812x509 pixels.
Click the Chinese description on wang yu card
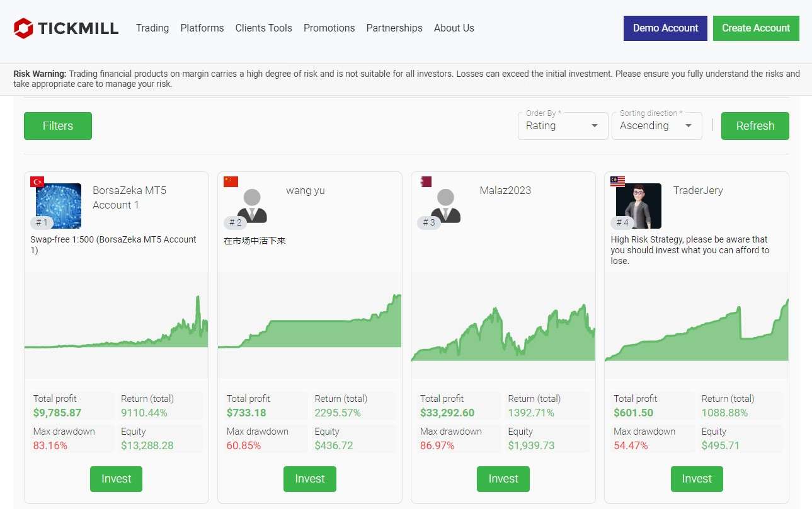[255, 241]
